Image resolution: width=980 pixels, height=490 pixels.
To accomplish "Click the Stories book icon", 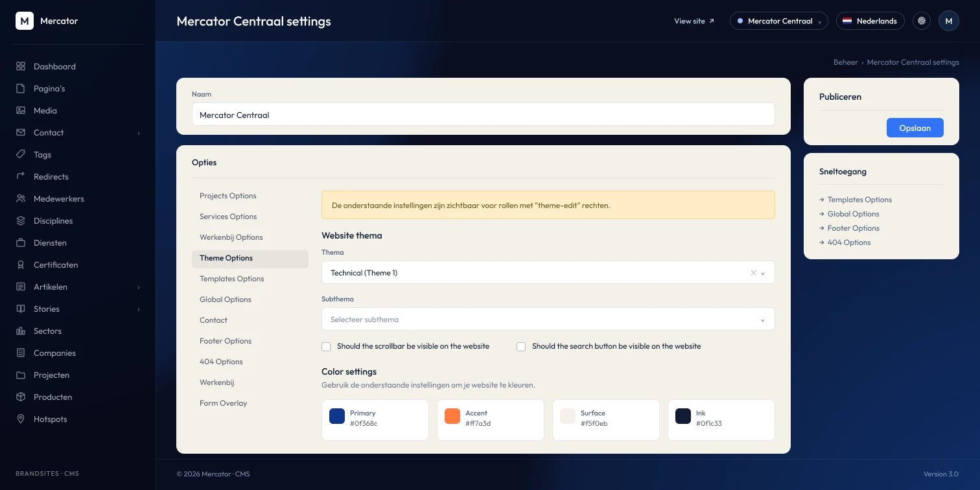I will tap(21, 309).
